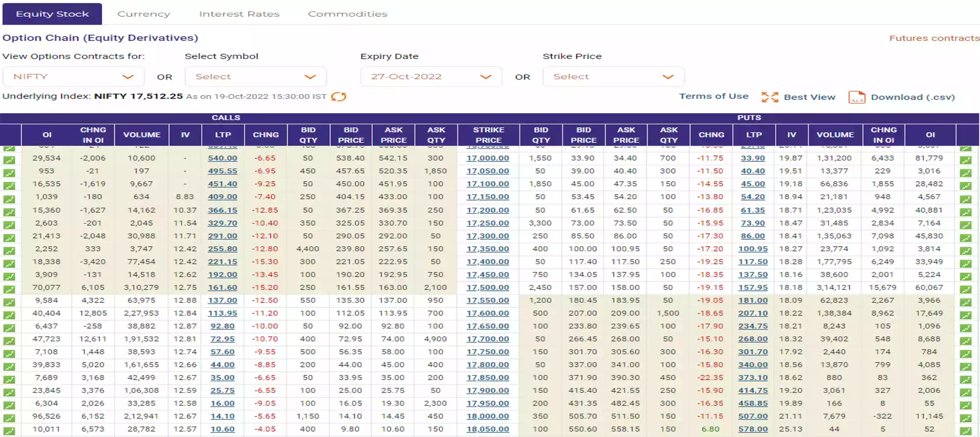Open puts chart icon for 18,050.00 row
Image resolution: width=980 pixels, height=437 pixels.
coord(966,431)
